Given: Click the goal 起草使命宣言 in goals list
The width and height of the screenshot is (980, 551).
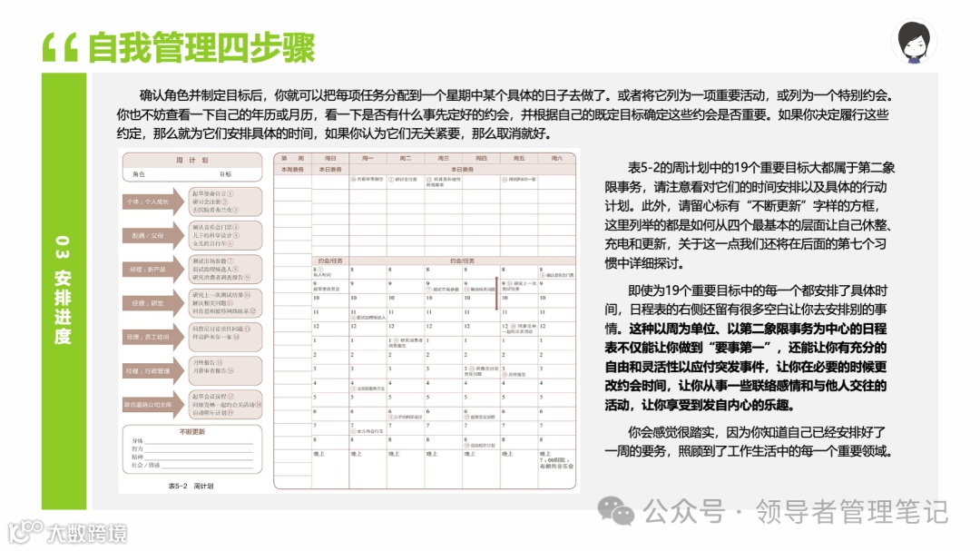Looking at the screenshot, I should click(213, 193).
